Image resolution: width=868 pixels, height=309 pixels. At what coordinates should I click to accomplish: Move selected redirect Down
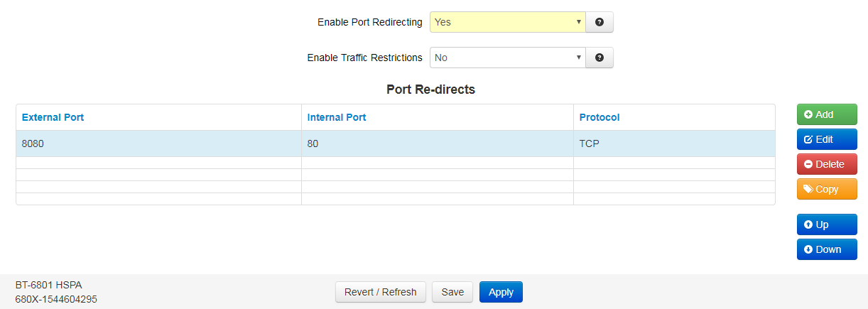click(827, 249)
